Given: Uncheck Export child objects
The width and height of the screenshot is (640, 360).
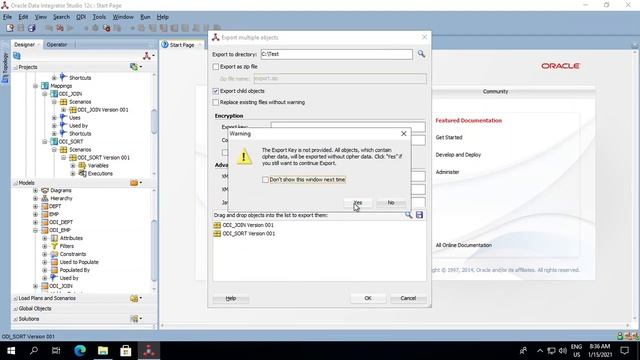Looking at the screenshot, I should (x=216, y=91).
